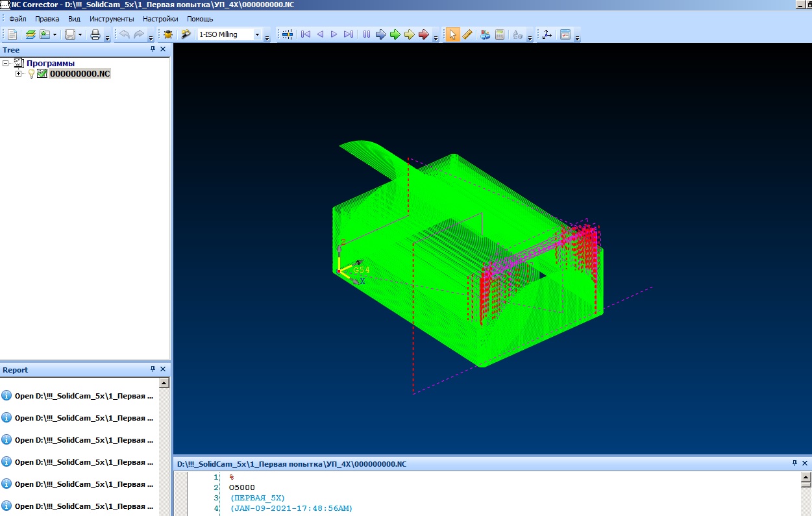Close the Tree panel
Screen dimensions: 812x516
click(x=163, y=49)
